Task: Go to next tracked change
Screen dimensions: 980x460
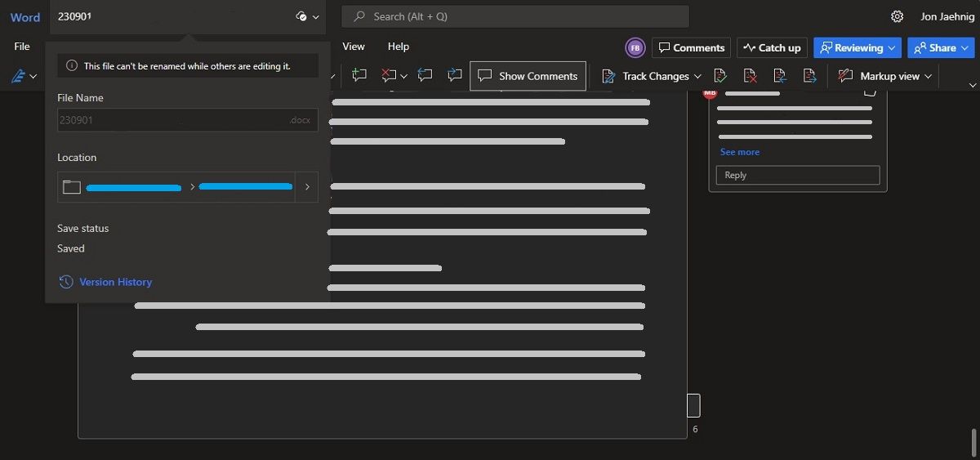Action: 809,76
